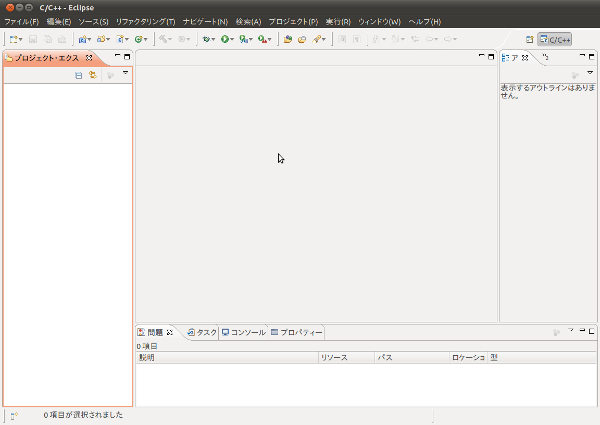Click the Save All toolbar icon
This screenshot has width=600, height=425.
point(48,39)
